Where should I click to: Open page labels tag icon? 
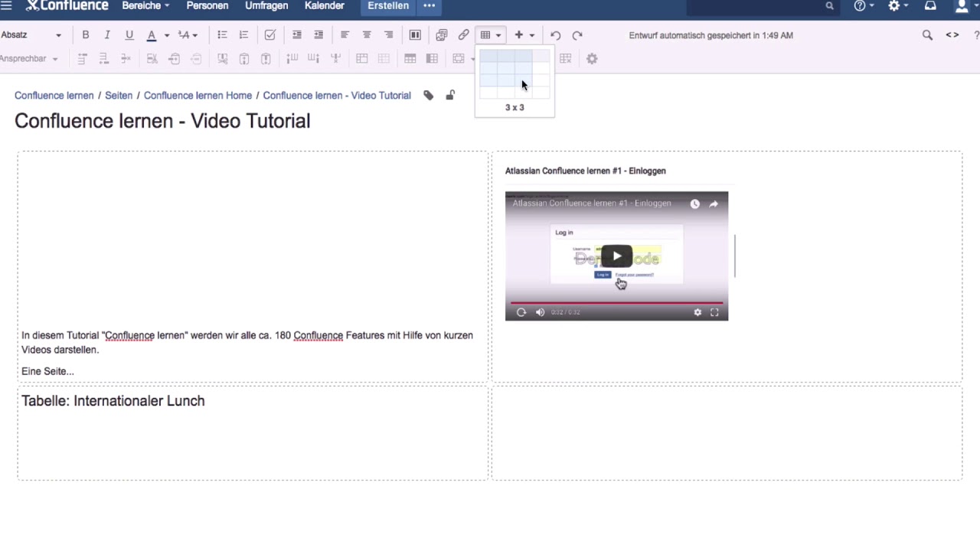429,96
